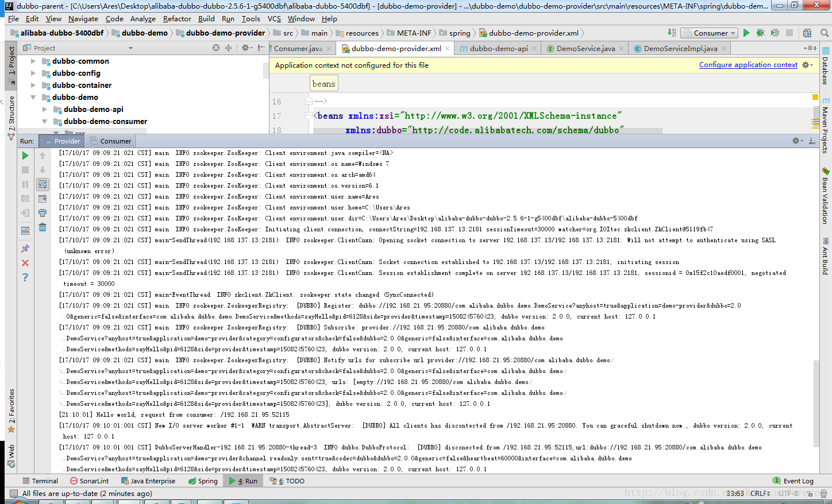Select the Consumer tab in Run panel
832x504 pixels.
(111, 141)
